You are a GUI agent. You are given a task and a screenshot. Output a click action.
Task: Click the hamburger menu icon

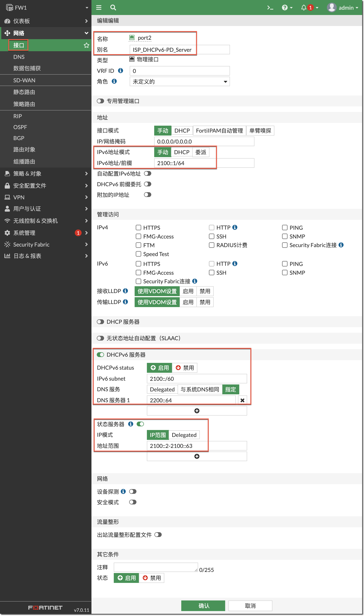[99, 8]
